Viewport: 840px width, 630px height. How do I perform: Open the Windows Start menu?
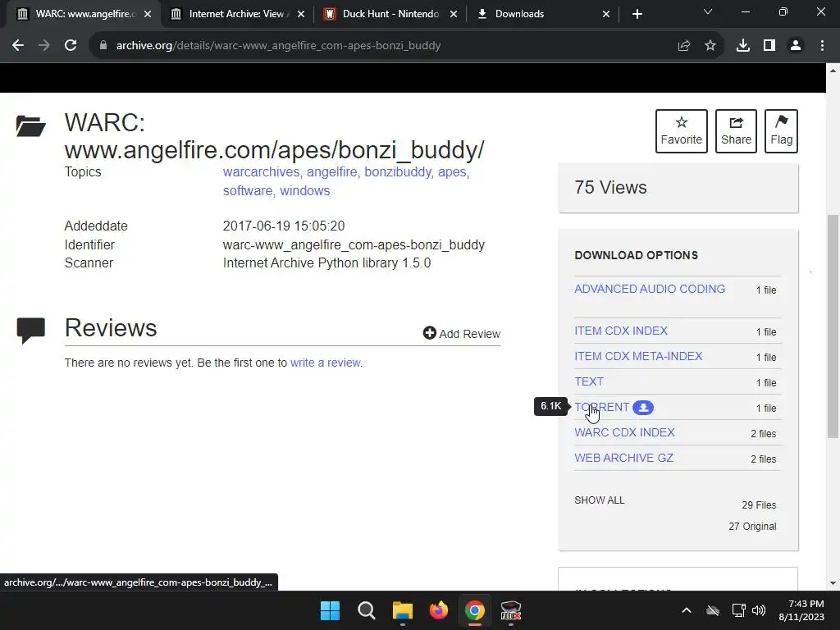pos(330,610)
